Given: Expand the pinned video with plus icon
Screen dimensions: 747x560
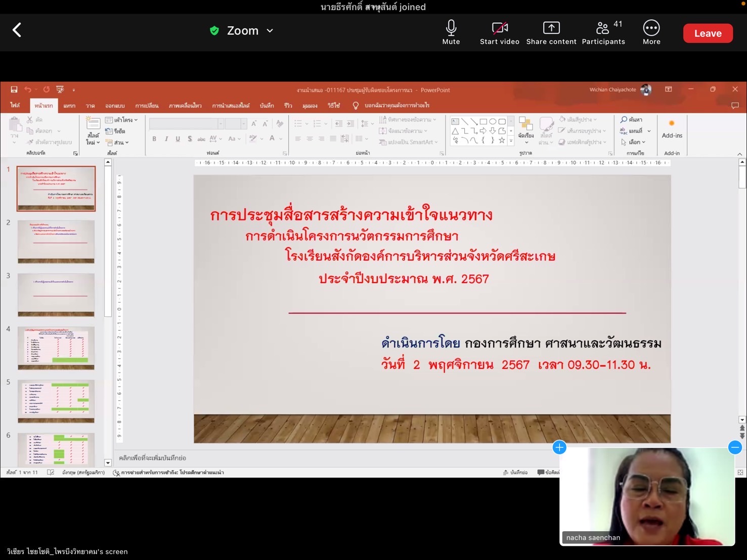Looking at the screenshot, I should click(x=559, y=447).
